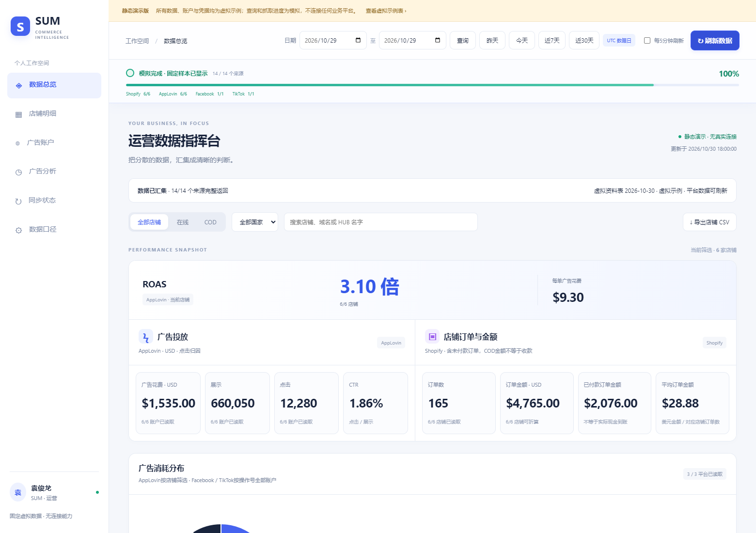Click the 广告分析 clock icon

[x=19, y=172]
